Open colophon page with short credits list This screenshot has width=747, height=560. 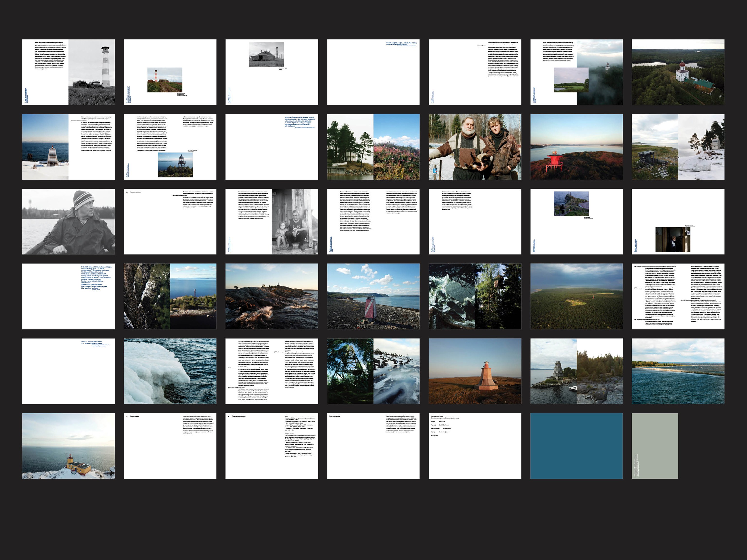[475, 446]
